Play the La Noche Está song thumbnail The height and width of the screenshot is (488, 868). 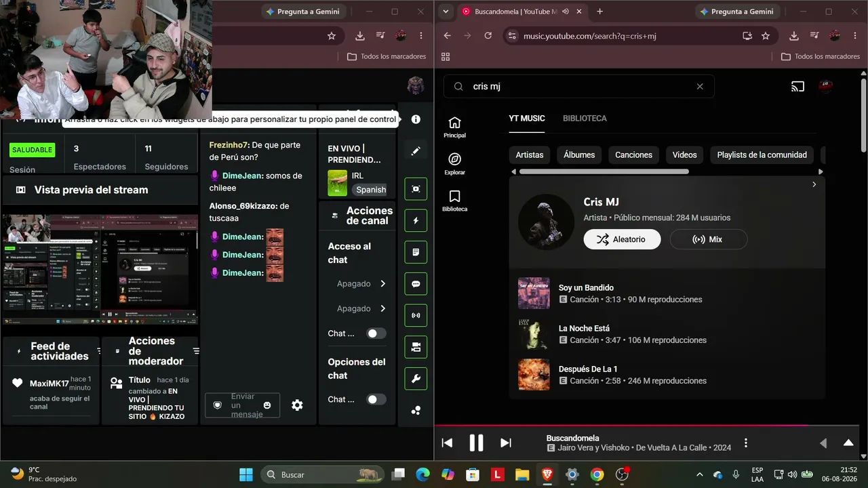[534, 333]
